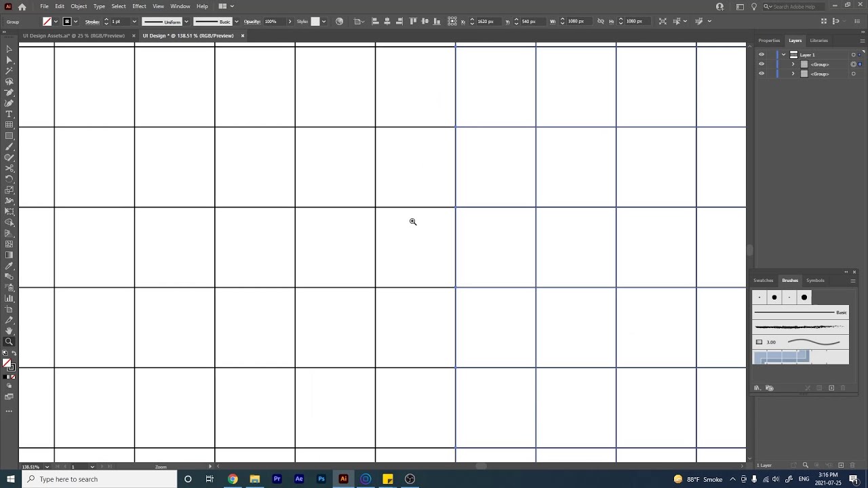Screen dimensions: 868x488
Task: Select the Basic brush stroke
Action: click(x=800, y=312)
